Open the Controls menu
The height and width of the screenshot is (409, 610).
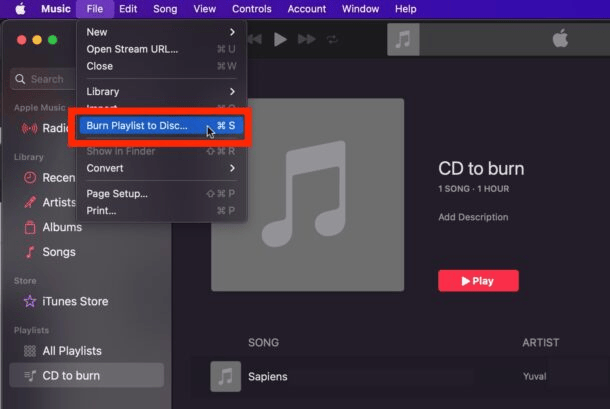(252, 9)
